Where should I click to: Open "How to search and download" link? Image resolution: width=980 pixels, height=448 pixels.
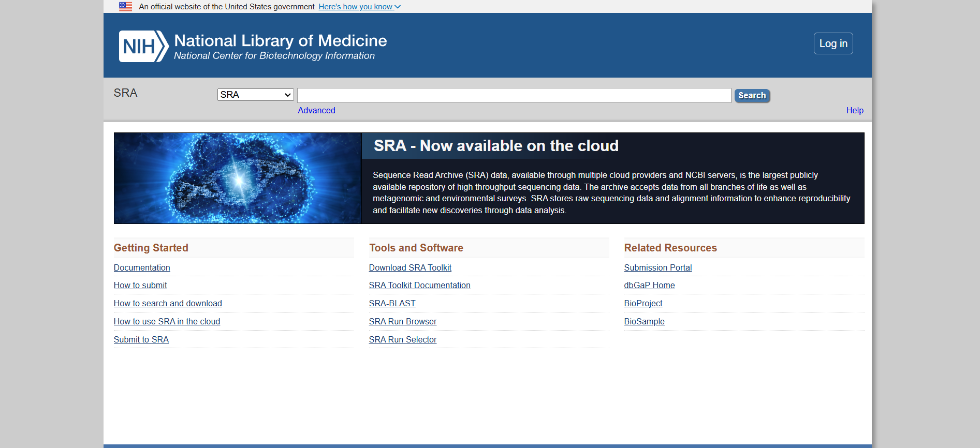(x=168, y=303)
